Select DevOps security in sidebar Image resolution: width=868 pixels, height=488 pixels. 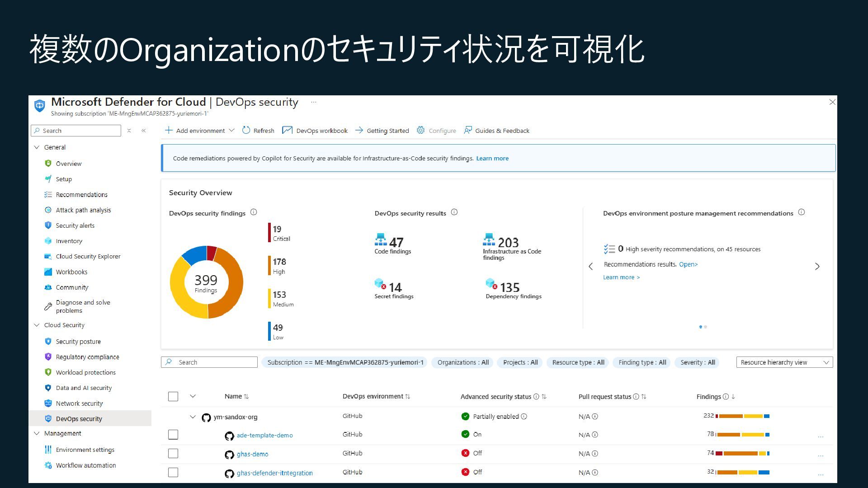click(x=79, y=419)
